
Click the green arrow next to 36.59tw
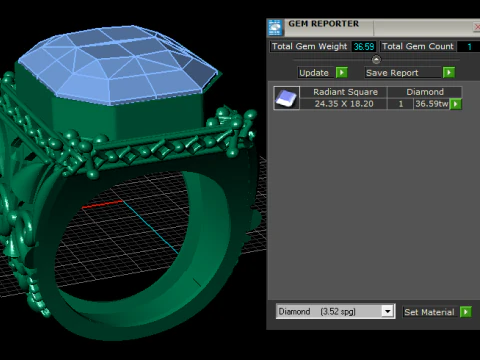coord(456,104)
